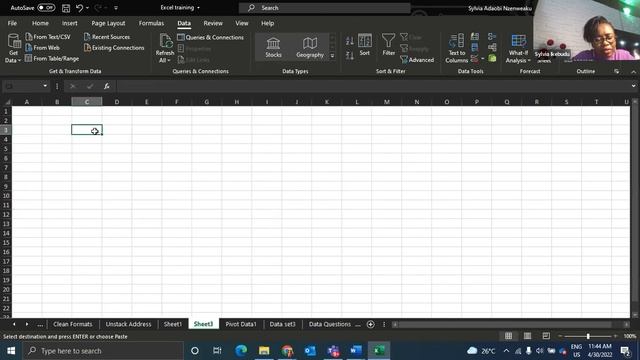Switch to the Page Layout tab
Screen dimensions: 640x360
pos(108,23)
